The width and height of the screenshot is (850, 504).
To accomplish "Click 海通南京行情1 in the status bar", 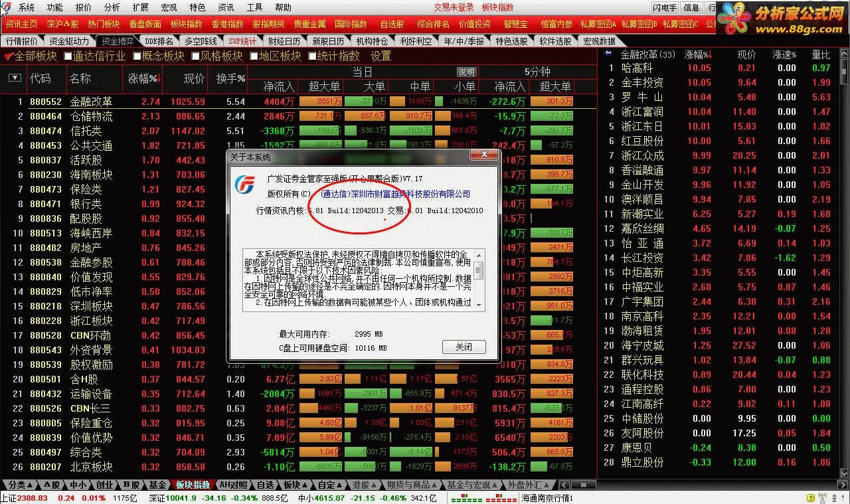I will pos(547,498).
